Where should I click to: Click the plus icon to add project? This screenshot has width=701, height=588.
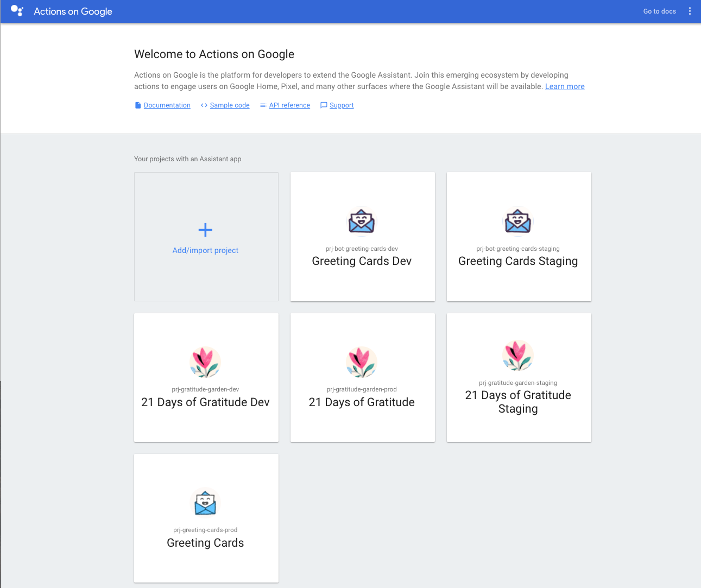click(205, 230)
